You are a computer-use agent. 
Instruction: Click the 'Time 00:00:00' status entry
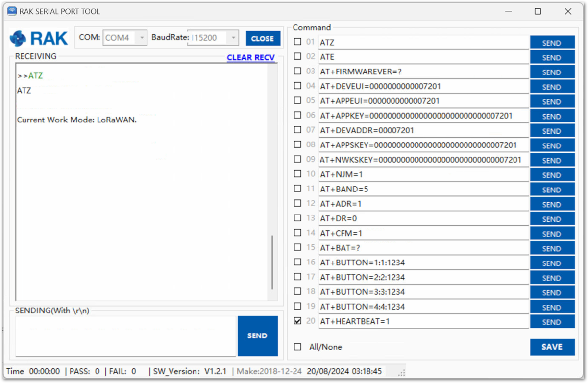pos(33,371)
